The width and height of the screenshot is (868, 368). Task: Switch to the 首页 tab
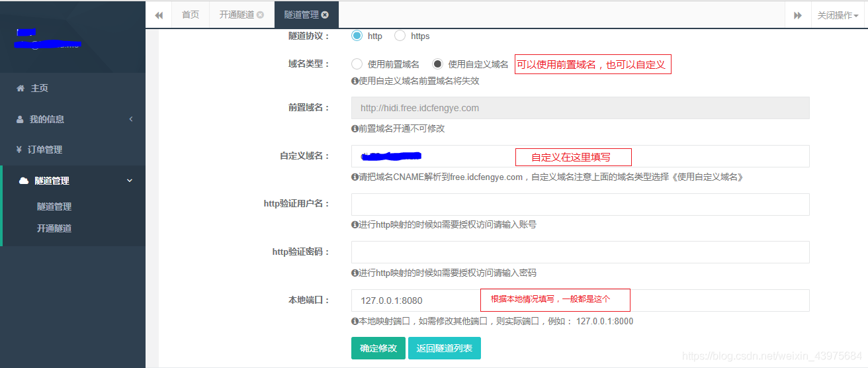(x=191, y=15)
